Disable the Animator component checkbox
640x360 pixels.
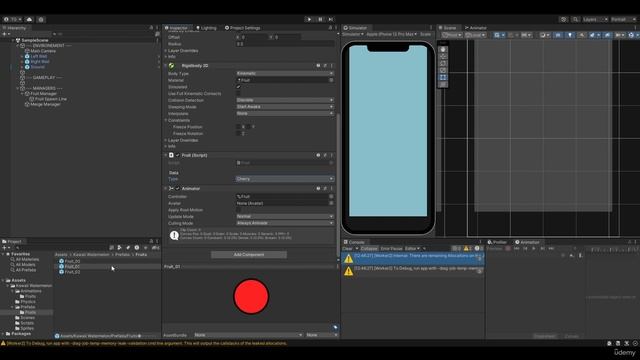[x=177, y=189]
